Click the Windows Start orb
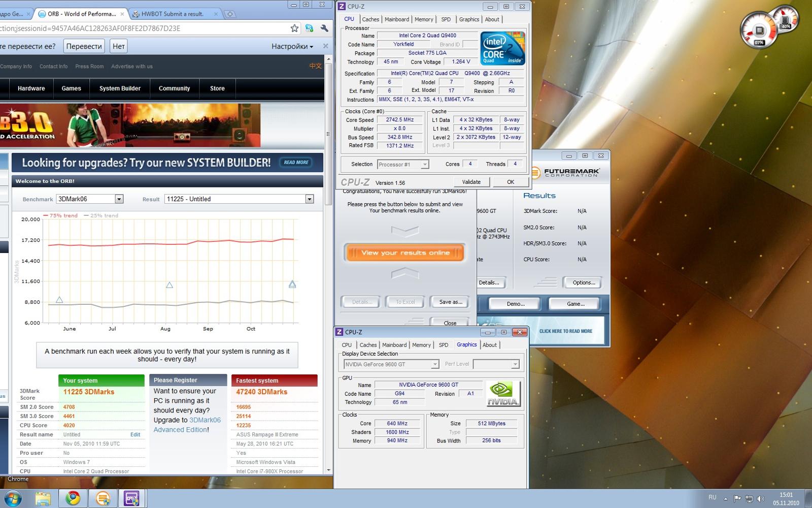The height and width of the screenshot is (508, 812). coord(13,498)
